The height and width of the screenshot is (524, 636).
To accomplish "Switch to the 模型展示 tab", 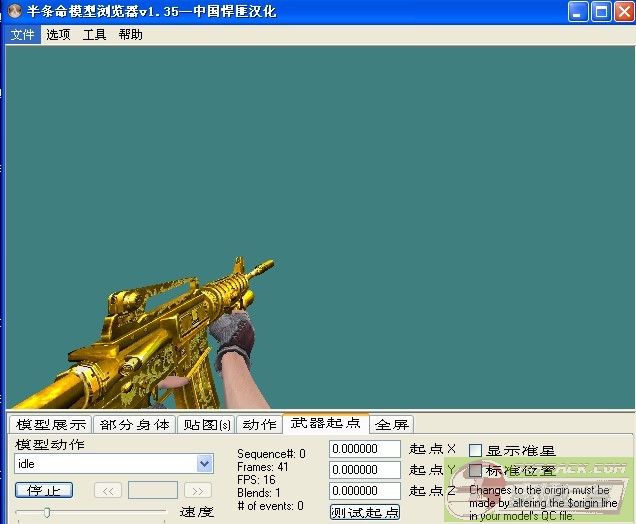I will click(51, 425).
